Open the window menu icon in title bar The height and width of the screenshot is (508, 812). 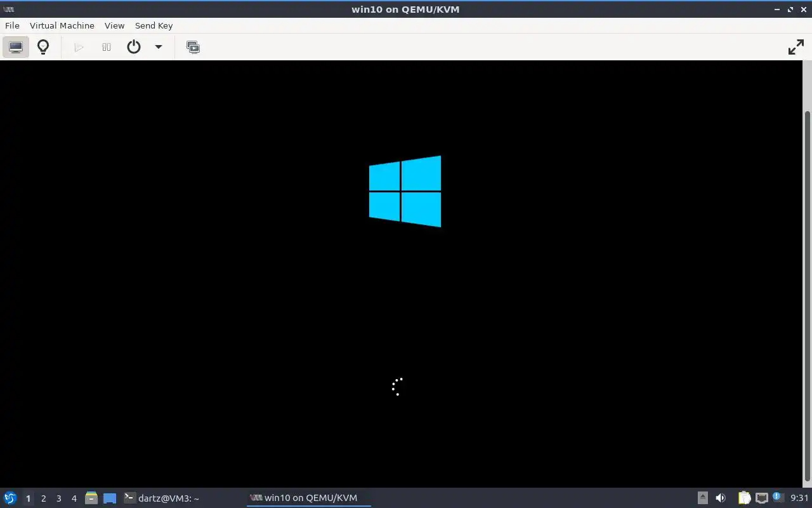pyautogui.click(x=8, y=9)
